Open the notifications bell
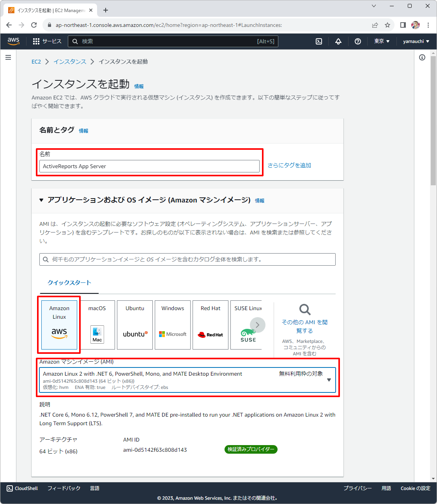This screenshot has width=437, height=504. point(338,41)
